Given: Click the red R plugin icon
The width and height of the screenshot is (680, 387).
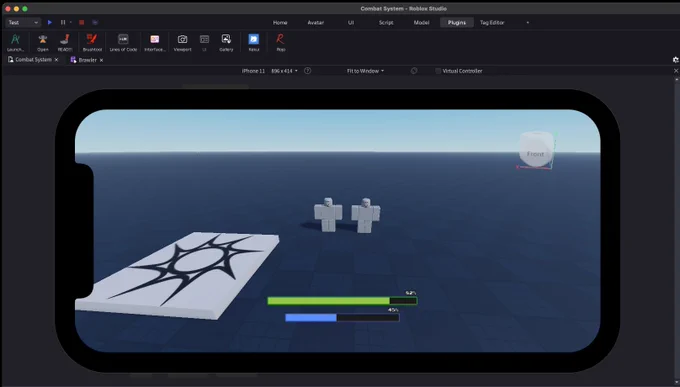Looking at the screenshot, I should (x=281, y=43).
